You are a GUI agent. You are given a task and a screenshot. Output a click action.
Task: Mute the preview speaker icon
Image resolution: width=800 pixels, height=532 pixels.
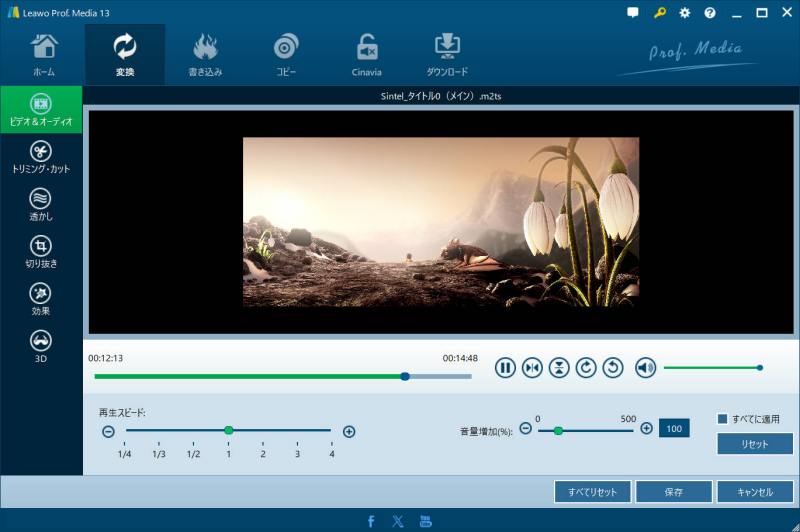[645, 368]
